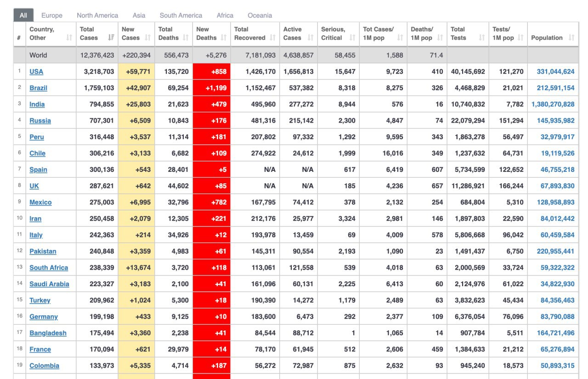
Task: Open the UK country link
Action: coord(34,186)
